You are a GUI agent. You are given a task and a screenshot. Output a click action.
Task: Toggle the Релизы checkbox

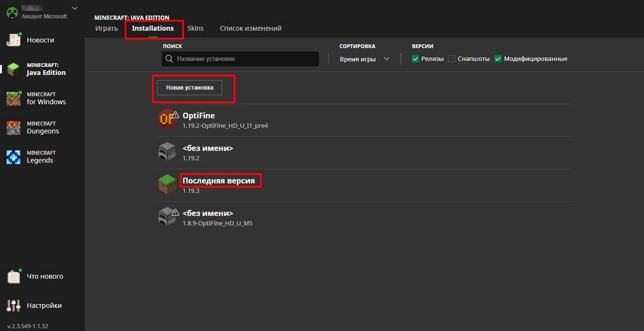[416, 59]
